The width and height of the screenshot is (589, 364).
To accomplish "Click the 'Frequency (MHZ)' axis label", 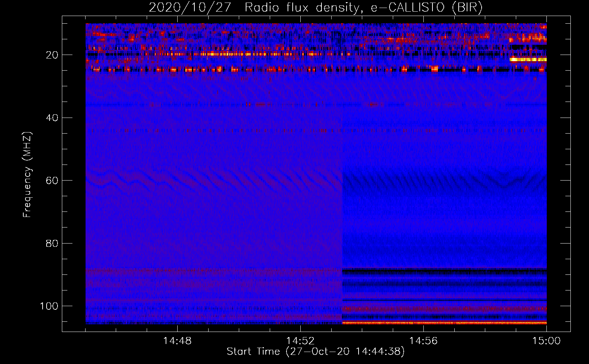I will point(27,174).
